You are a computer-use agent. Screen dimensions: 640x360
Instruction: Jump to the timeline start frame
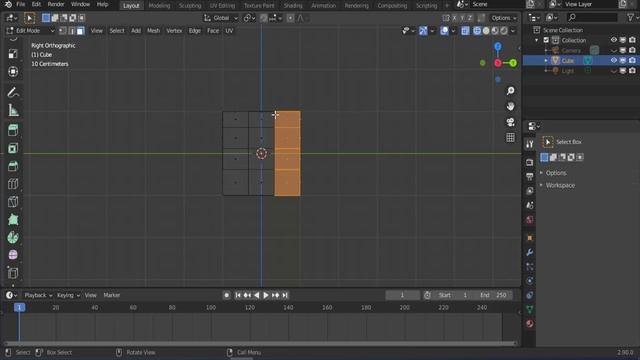pyautogui.click(x=238, y=295)
